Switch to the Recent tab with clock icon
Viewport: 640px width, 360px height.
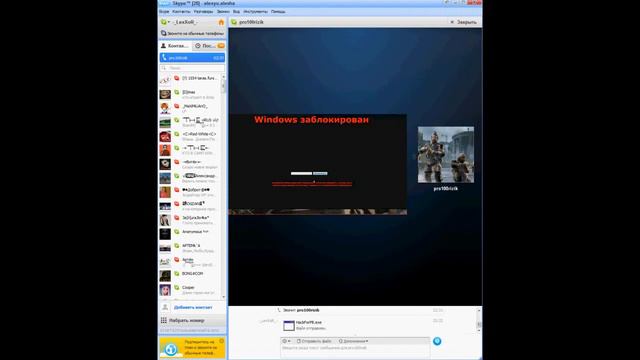tap(209, 46)
